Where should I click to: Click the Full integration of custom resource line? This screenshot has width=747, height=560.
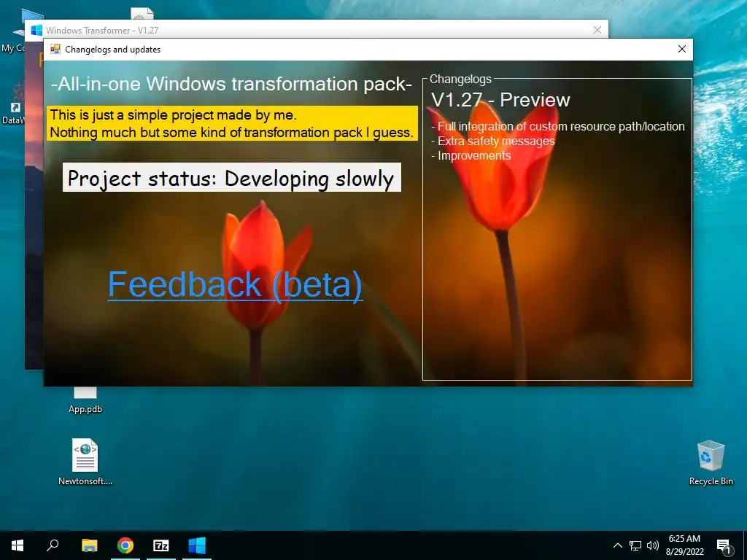click(x=558, y=127)
